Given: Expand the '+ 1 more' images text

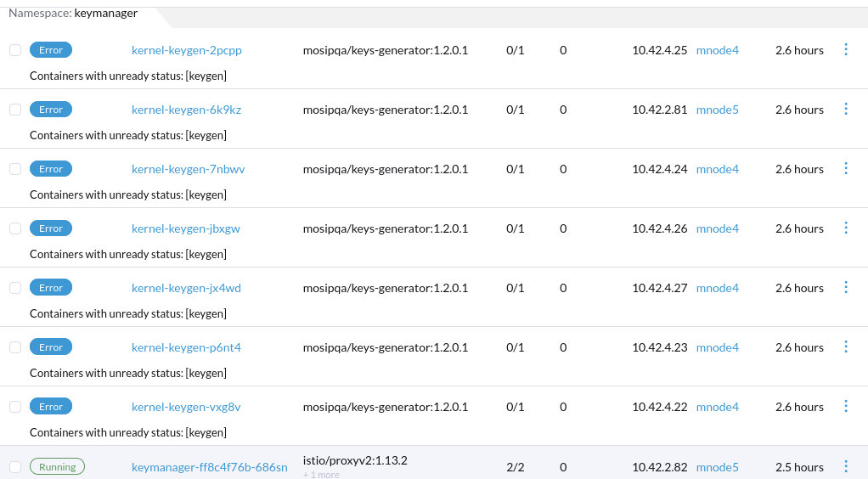Looking at the screenshot, I should (x=321, y=475).
